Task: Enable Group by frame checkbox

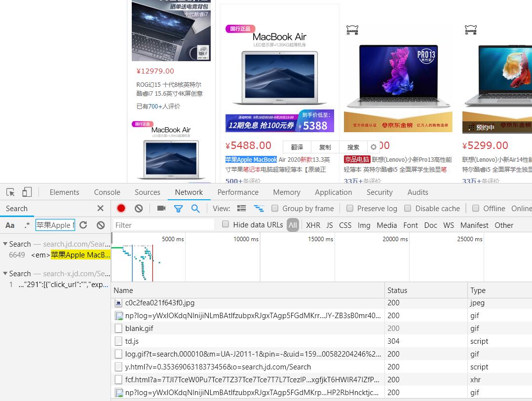Action: [x=275, y=208]
